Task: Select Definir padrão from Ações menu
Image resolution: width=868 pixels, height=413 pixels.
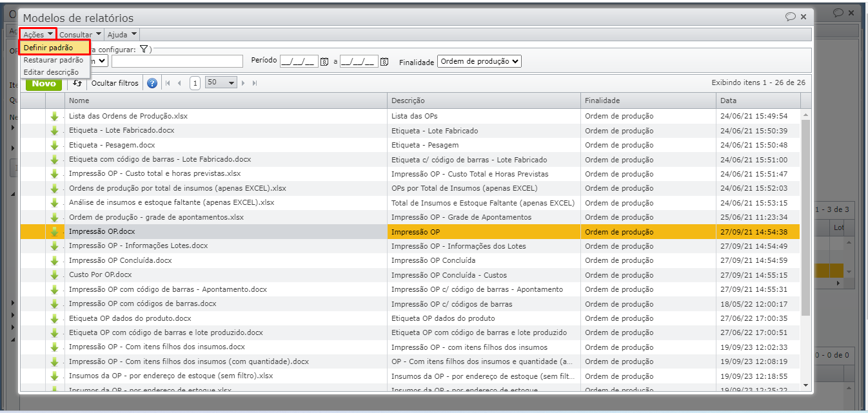Action: point(48,48)
